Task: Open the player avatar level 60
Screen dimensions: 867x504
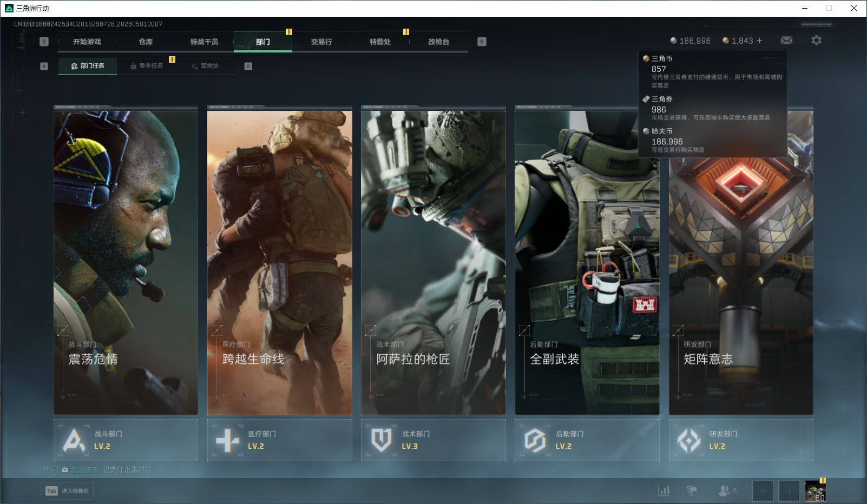Action: (815, 491)
